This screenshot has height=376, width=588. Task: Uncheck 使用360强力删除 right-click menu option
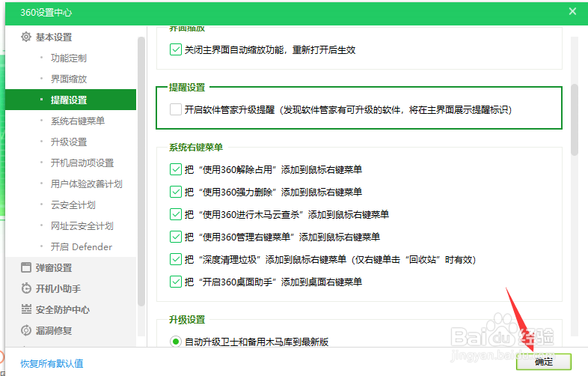(176, 192)
